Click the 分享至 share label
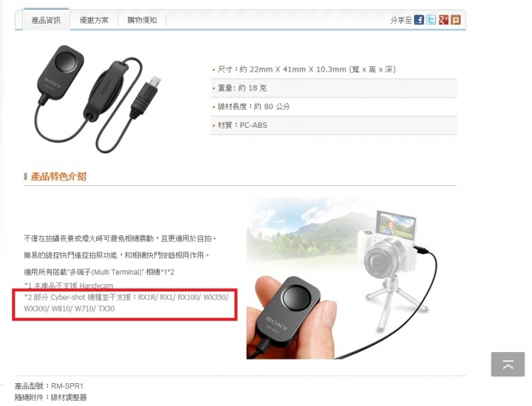 tap(400, 21)
